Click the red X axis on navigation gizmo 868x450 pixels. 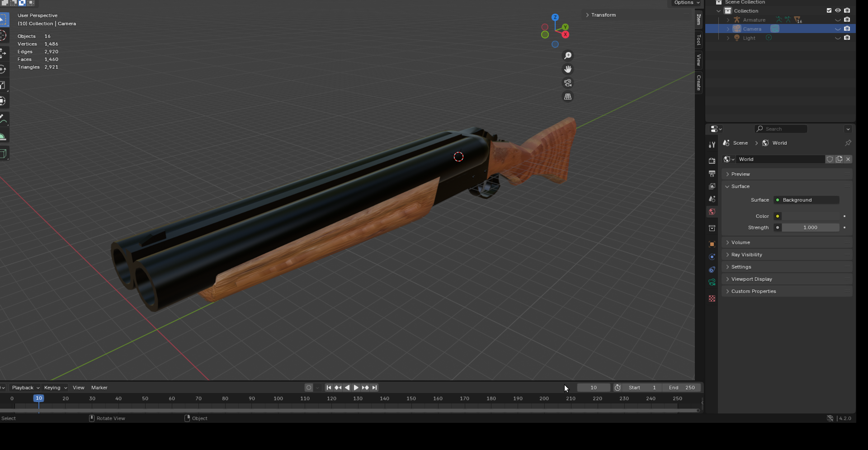point(565,35)
